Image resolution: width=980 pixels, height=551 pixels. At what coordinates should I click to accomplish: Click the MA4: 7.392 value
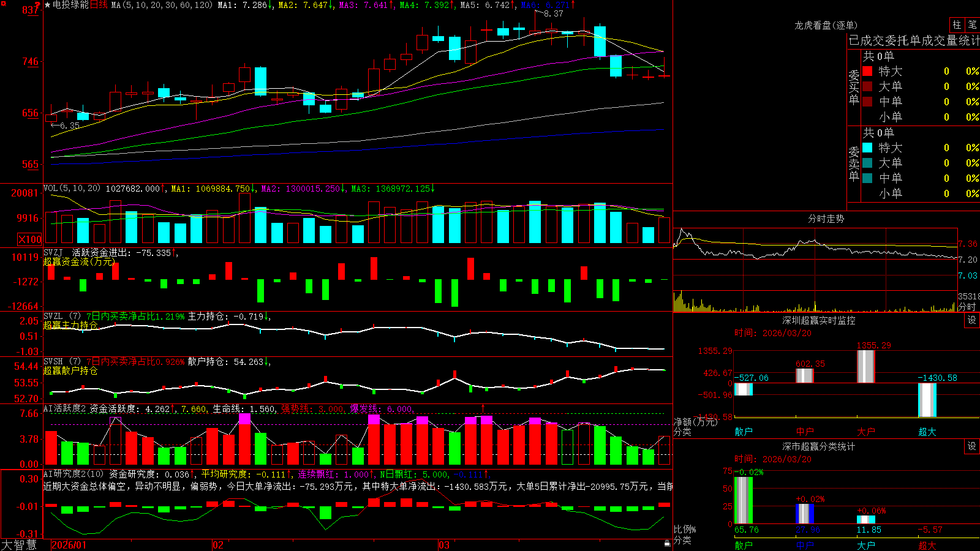click(x=424, y=5)
